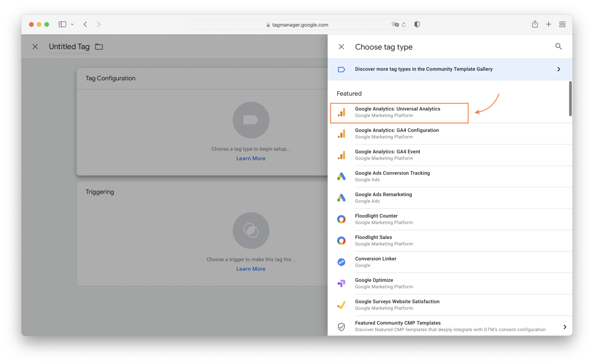594x364 pixels.
Task: Close the Choose tag type panel
Action: (341, 47)
